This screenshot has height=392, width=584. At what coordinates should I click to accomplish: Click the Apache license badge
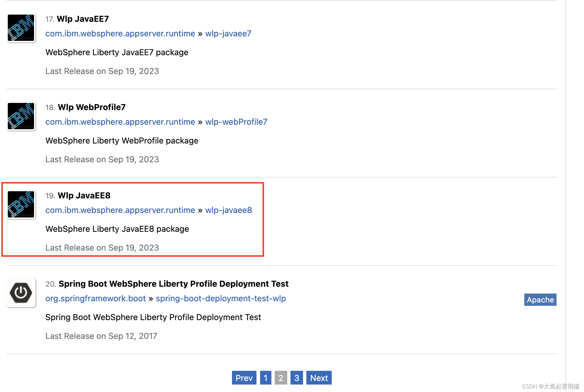pos(540,300)
